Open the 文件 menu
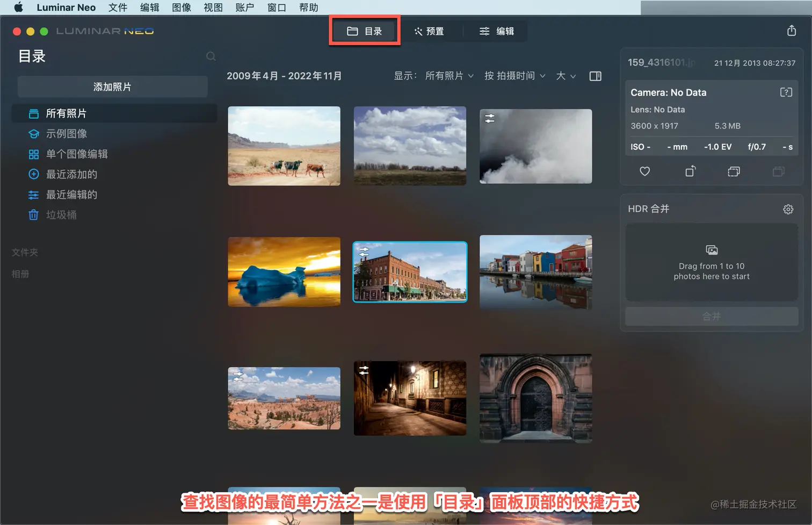Viewport: 812px width, 525px height. (x=118, y=8)
